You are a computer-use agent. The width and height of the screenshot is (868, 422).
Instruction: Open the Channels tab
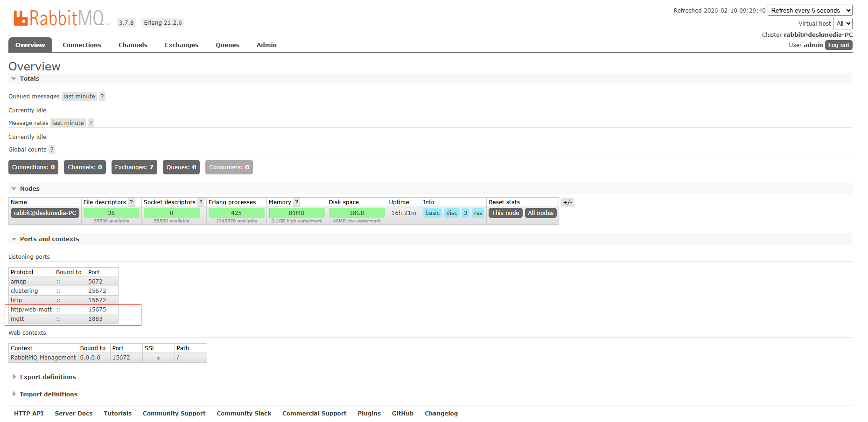click(133, 45)
